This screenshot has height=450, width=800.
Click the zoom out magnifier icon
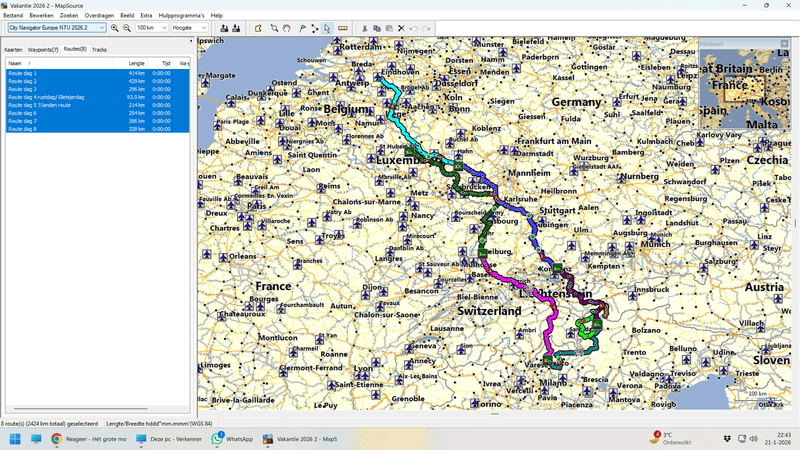coord(127,28)
